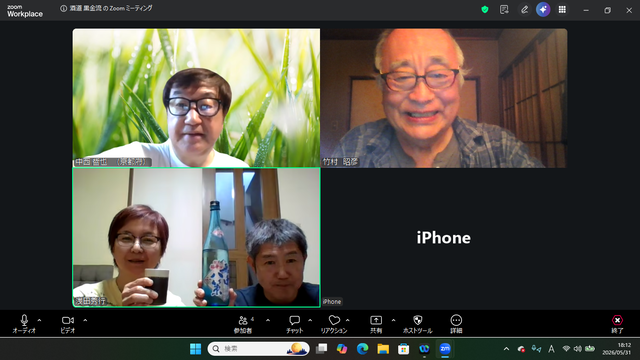Expand the reactions options arrow

[x=348, y=320]
